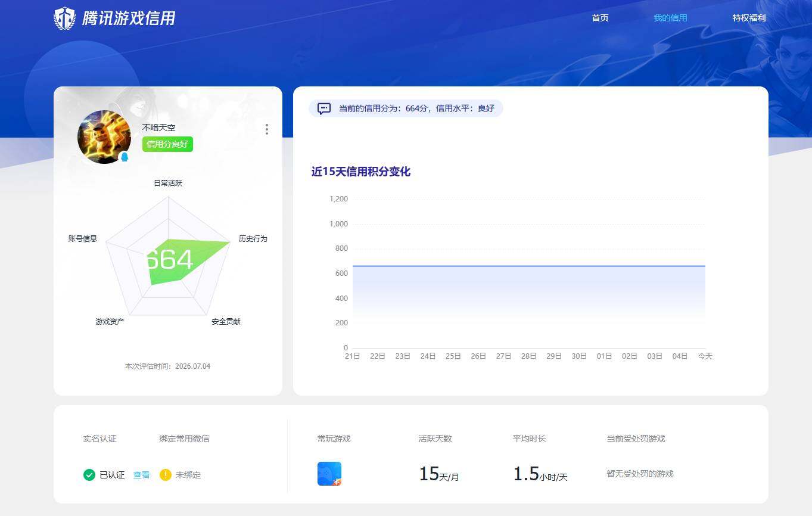Click the 实名认证 label
Screen dimensions: 812x516
[99, 439]
